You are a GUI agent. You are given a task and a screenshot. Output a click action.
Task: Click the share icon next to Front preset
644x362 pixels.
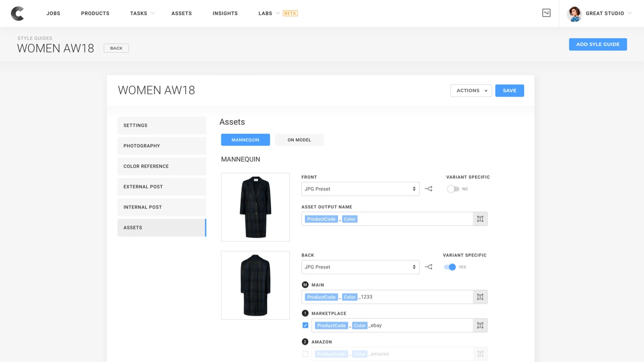pos(428,189)
